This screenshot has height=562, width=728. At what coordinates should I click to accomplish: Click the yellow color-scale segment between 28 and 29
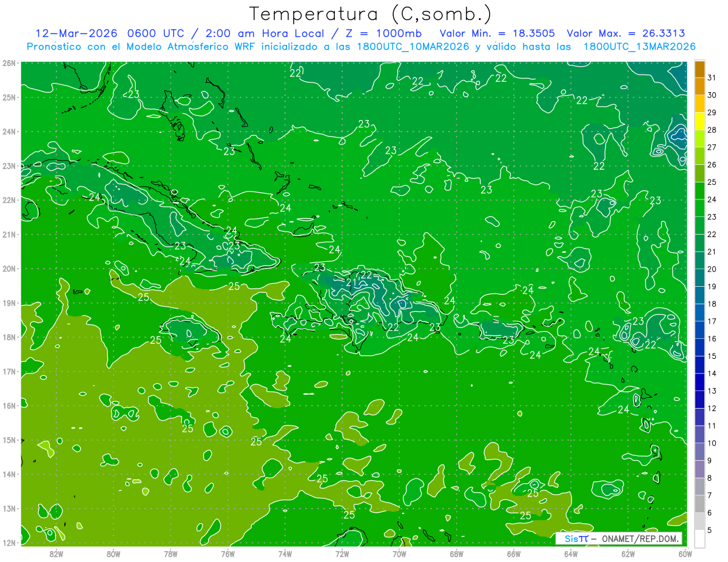click(x=699, y=121)
